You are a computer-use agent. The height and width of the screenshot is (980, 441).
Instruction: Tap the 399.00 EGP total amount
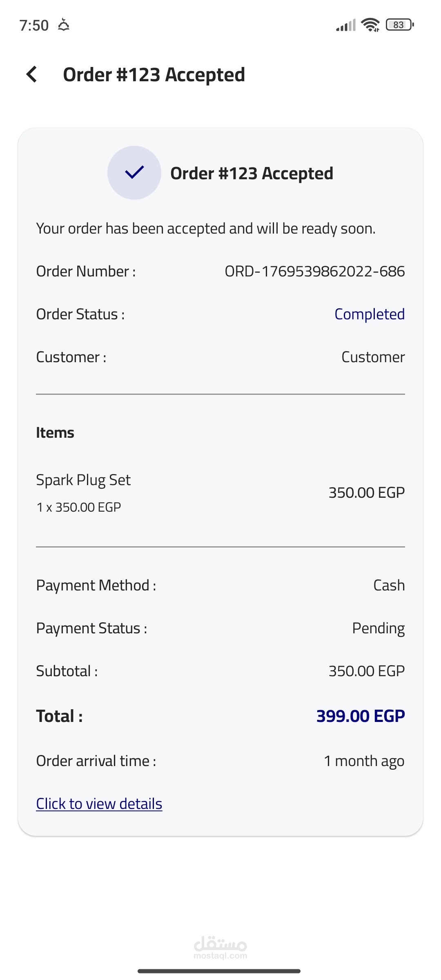(x=361, y=716)
